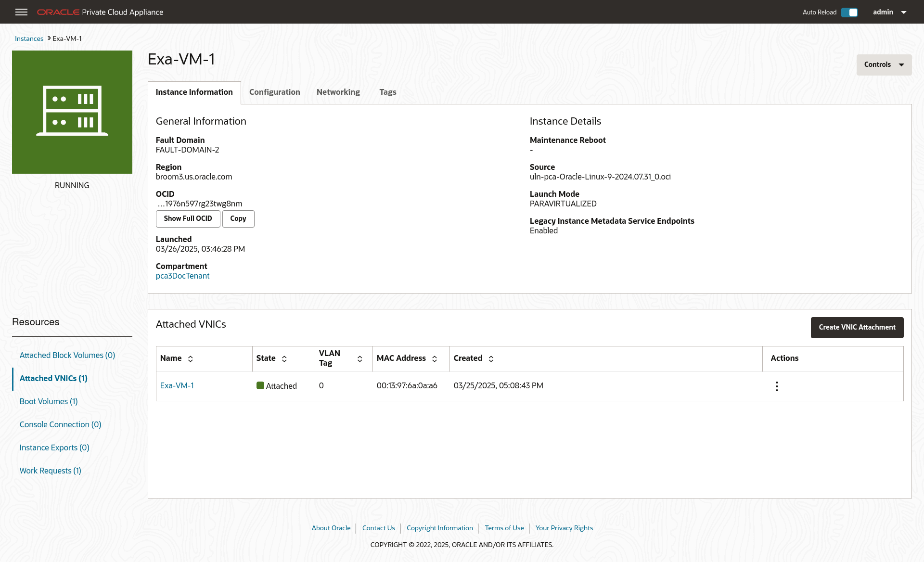Click Create VNIC Attachment button
This screenshot has width=924, height=562.
857,327
